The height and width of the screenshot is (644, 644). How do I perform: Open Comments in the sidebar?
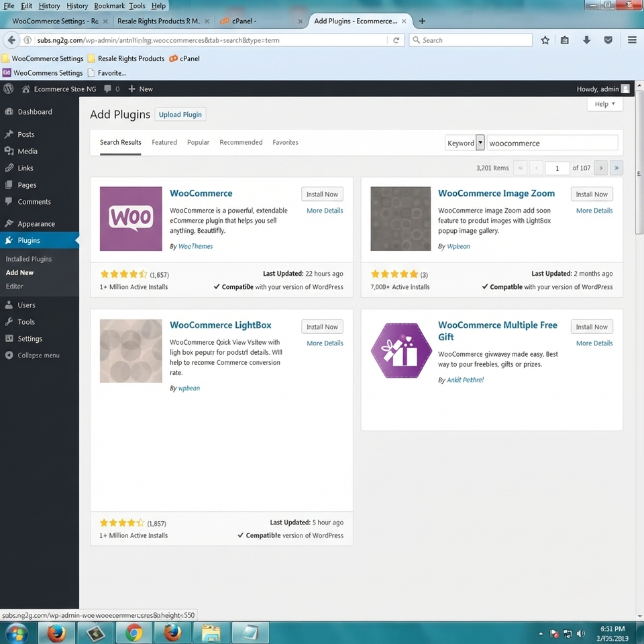click(34, 202)
